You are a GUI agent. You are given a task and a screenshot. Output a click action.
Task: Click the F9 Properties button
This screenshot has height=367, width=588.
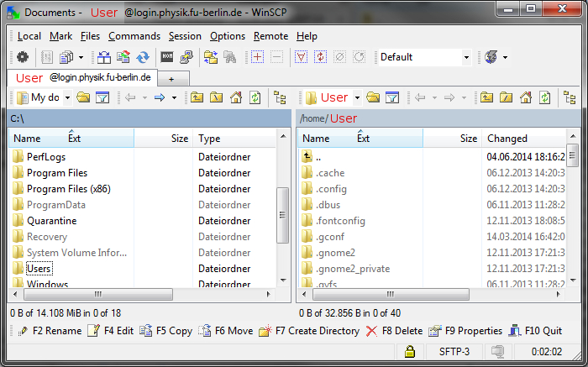(465, 331)
